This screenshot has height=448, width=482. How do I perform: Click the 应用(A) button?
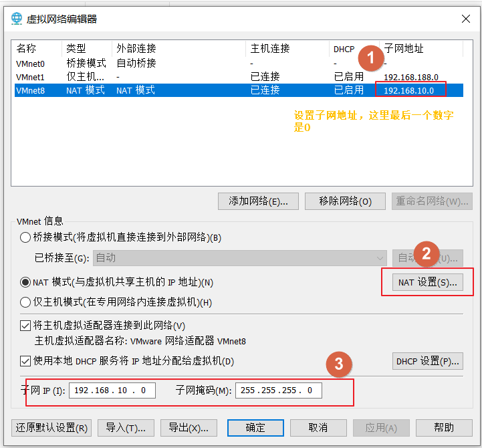(381, 428)
